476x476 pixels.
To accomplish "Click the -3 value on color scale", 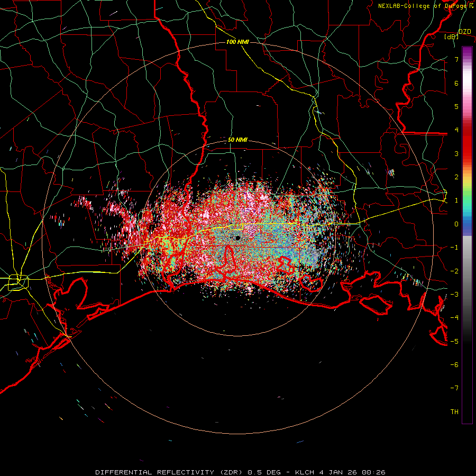I will (x=454, y=295).
